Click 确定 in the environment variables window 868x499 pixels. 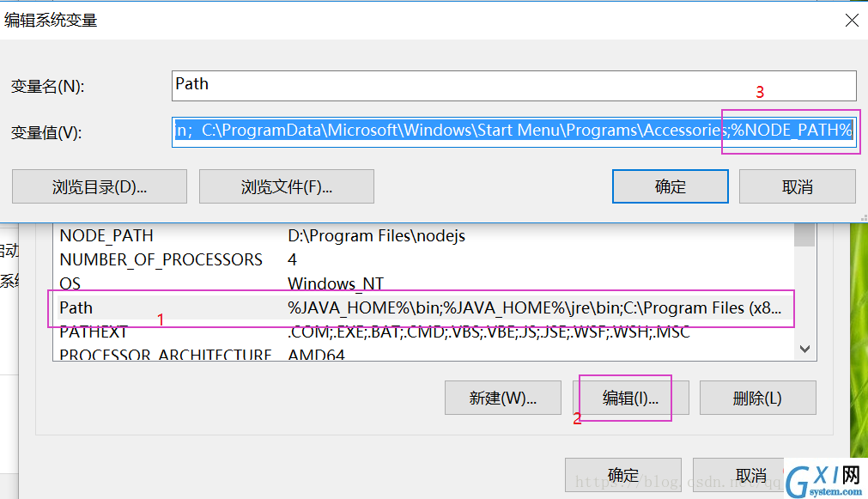tap(623, 475)
